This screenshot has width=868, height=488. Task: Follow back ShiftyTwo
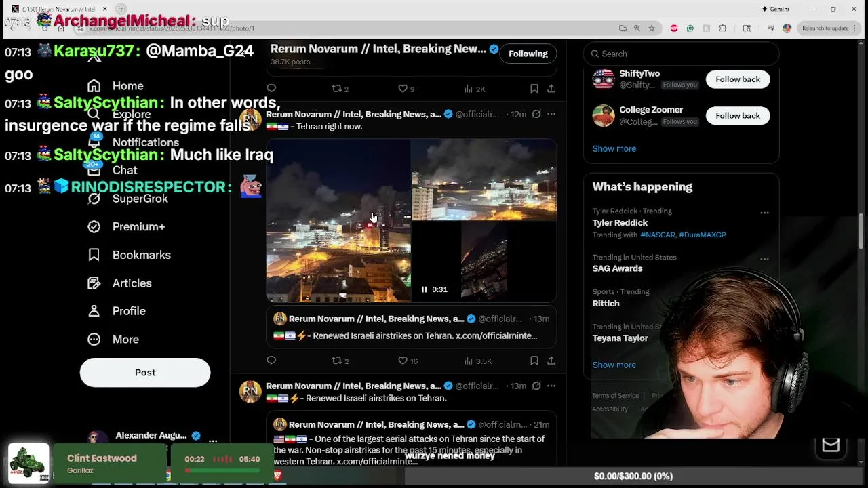(x=738, y=79)
